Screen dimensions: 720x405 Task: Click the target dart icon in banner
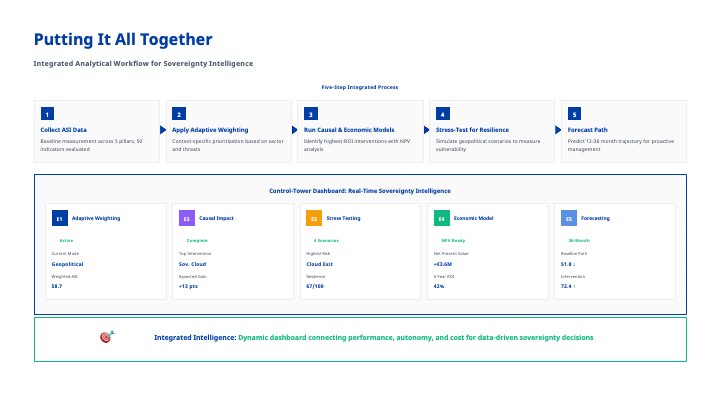(x=107, y=338)
